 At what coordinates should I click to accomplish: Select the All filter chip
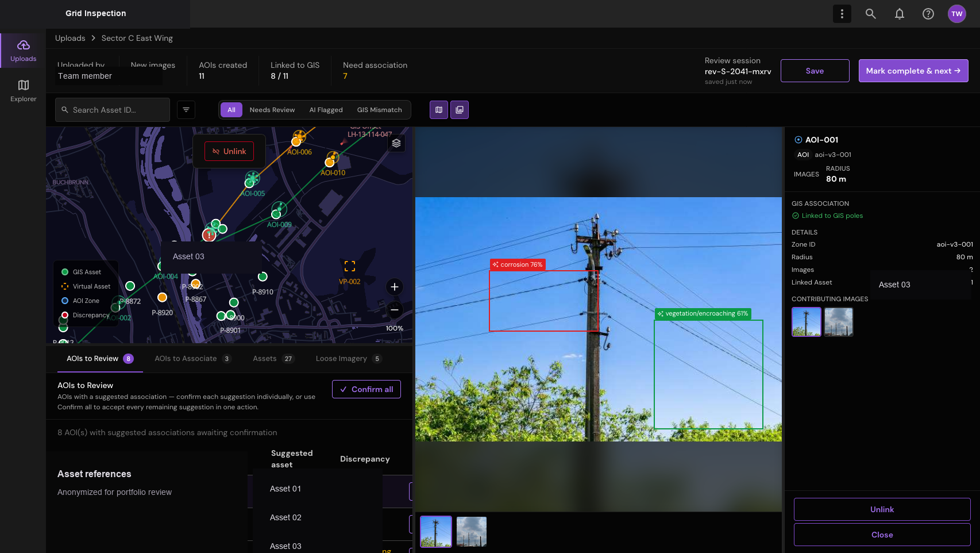click(232, 110)
